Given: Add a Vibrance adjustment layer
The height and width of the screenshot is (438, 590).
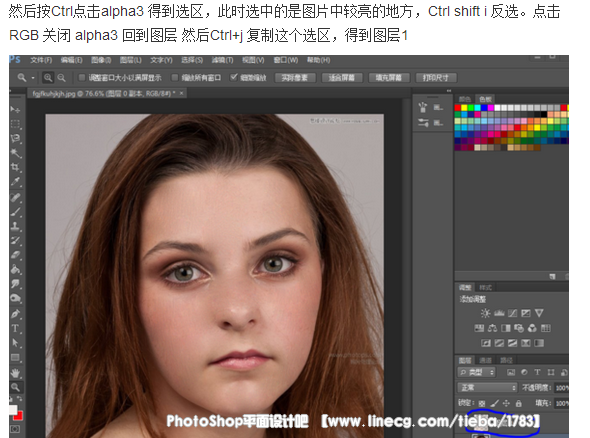Looking at the screenshot, I should (x=539, y=313).
